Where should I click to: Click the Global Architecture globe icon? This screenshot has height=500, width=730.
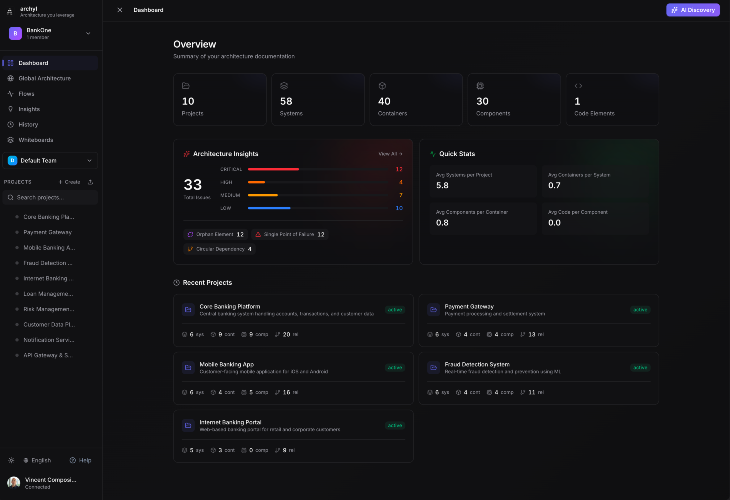coord(11,78)
